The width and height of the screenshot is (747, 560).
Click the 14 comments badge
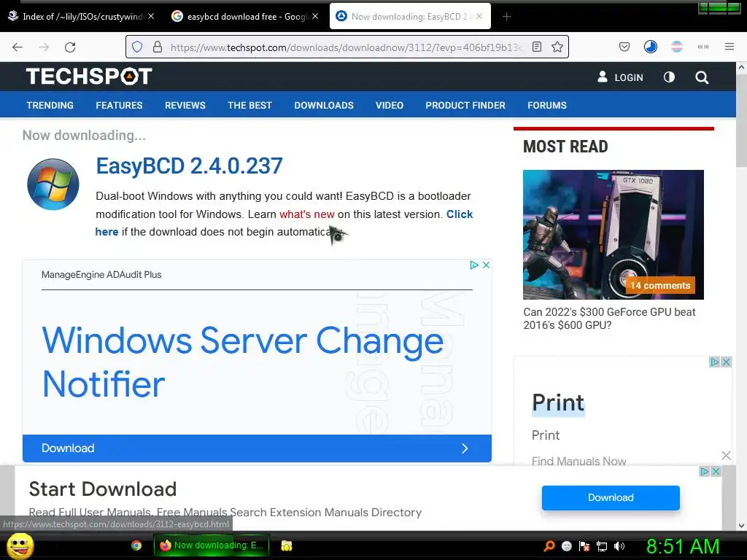coord(659,286)
